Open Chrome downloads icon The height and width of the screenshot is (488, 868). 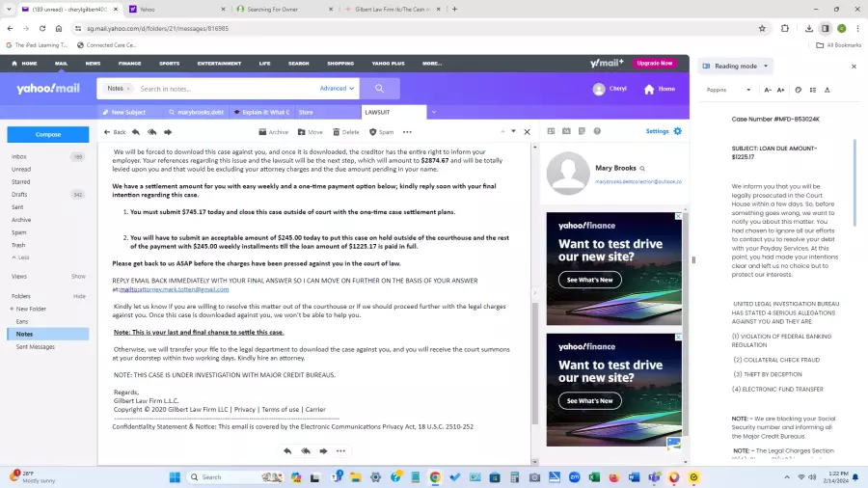click(x=809, y=28)
